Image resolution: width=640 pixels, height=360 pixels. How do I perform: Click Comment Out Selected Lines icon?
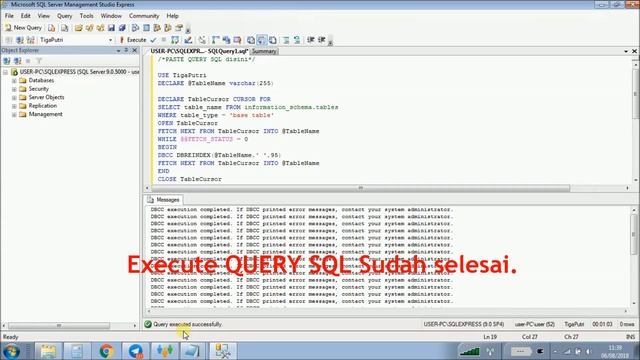point(286,40)
